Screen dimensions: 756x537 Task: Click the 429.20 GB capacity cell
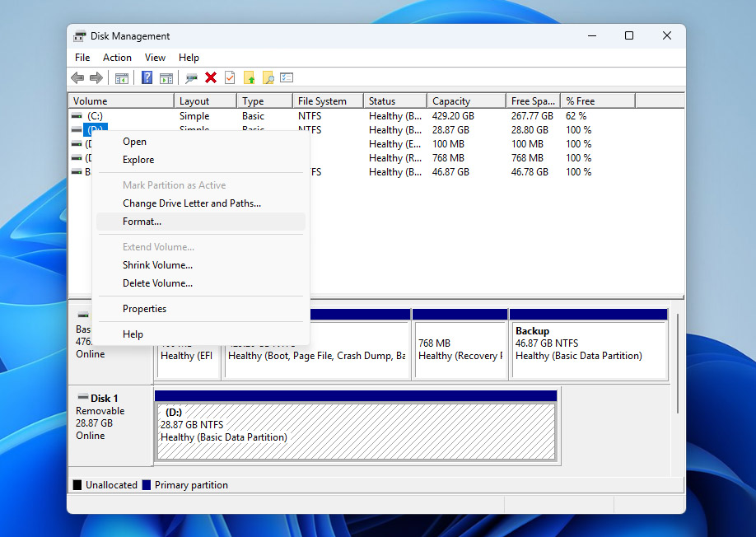pos(453,116)
